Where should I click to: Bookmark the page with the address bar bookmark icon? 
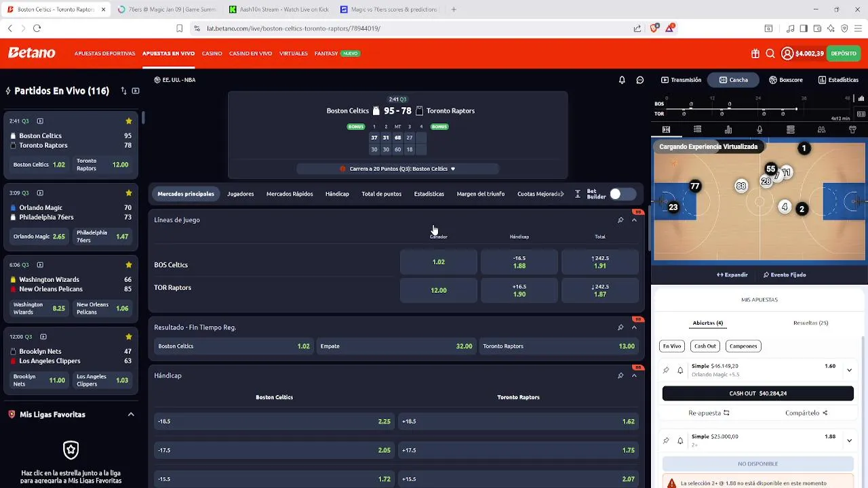tap(179, 28)
